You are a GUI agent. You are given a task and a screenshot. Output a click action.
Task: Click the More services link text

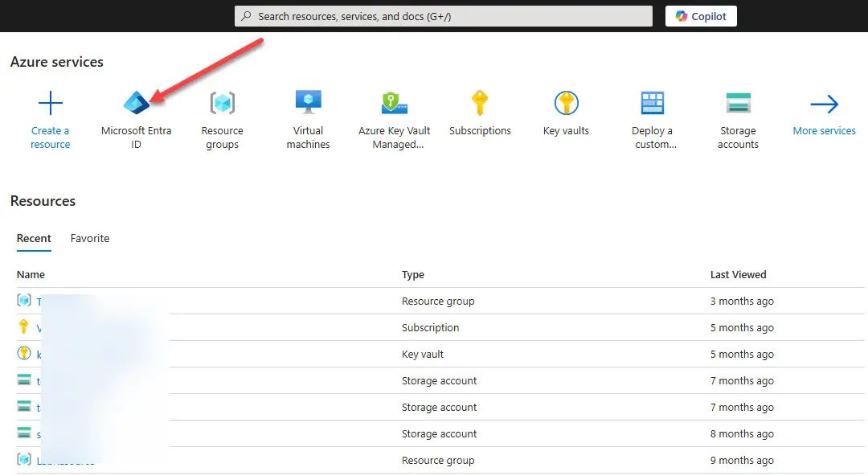pos(825,131)
